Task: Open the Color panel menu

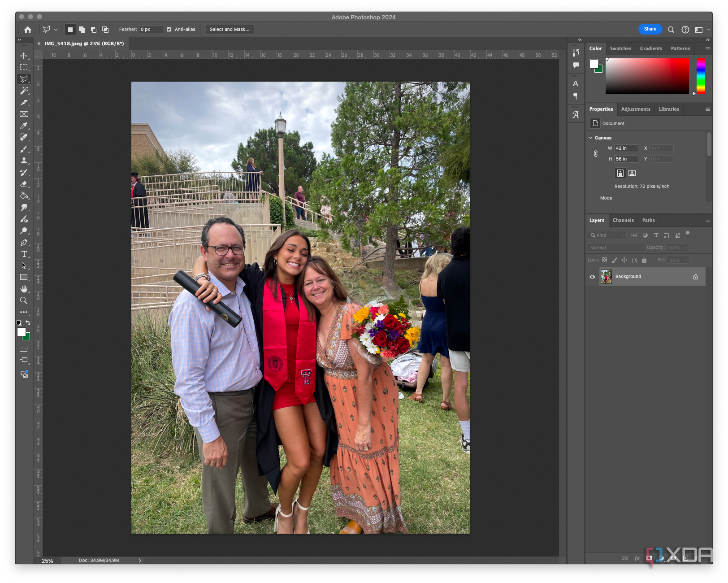Action: coord(707,48)
